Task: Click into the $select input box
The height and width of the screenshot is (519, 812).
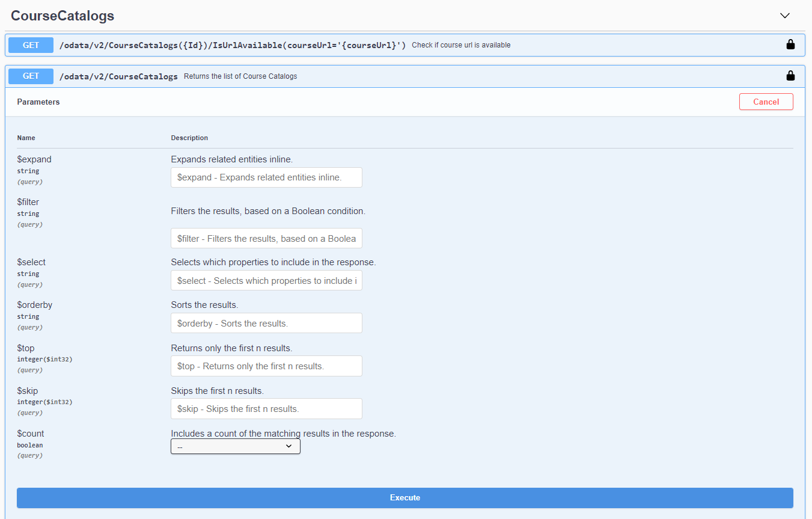Action: pos(266,281)
